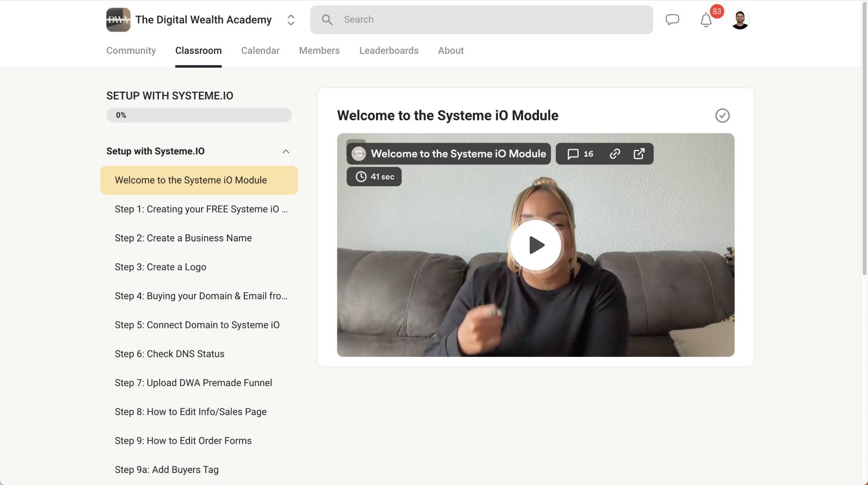Viewport: 868px width, 485px height.
Task: Click the 41 sec duration clock icon
Action: (361, 177)
